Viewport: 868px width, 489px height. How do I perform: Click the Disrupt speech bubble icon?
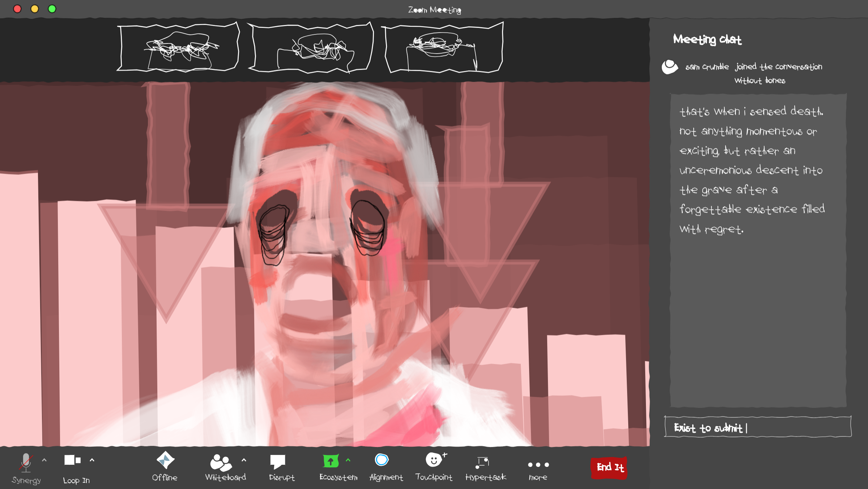278,461
